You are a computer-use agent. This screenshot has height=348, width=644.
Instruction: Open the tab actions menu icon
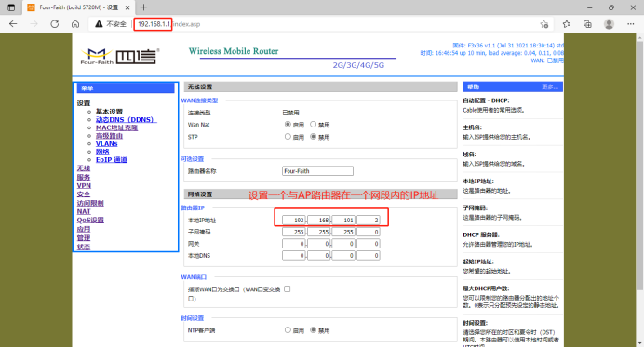pos(11,7)
